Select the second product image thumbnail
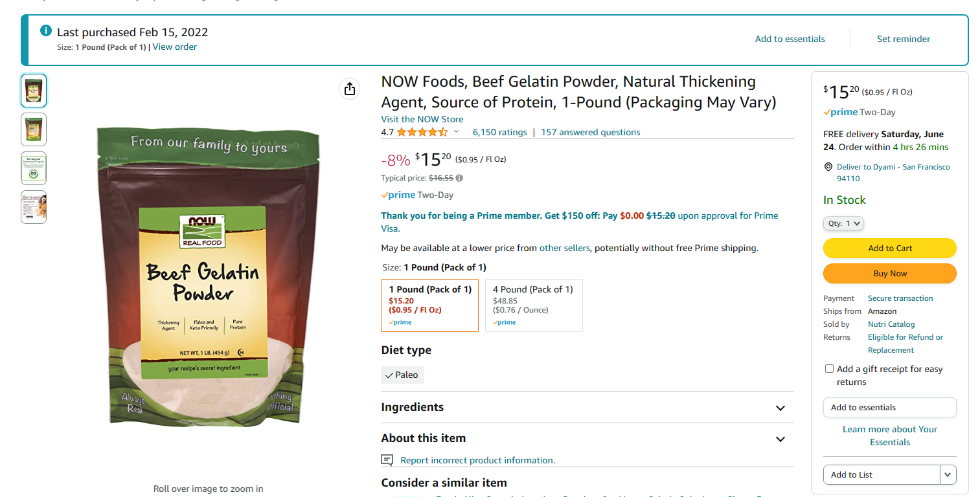This screenshot has width=980, height=497. [x=34, y=129]
